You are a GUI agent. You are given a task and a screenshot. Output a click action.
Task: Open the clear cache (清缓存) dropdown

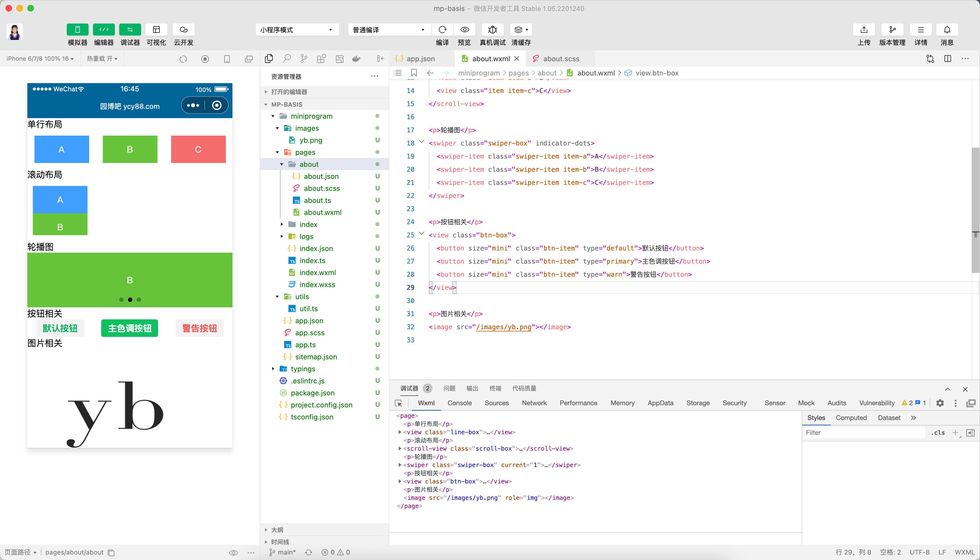click(521, 30)
